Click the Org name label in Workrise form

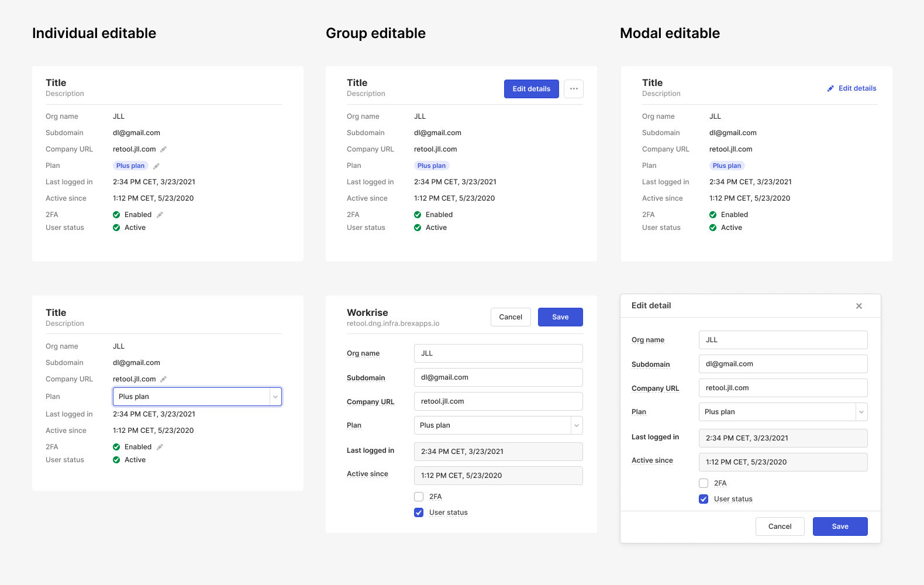point(363,353)
